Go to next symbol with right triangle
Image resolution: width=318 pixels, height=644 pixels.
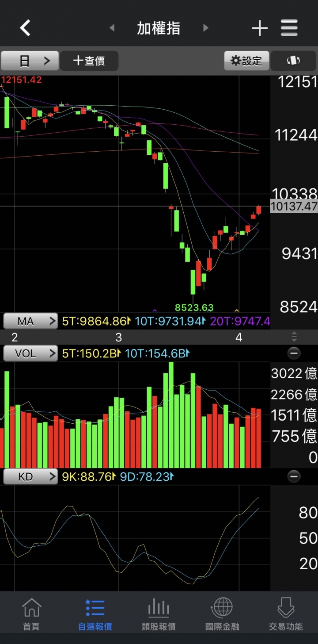tap(205, 28)
